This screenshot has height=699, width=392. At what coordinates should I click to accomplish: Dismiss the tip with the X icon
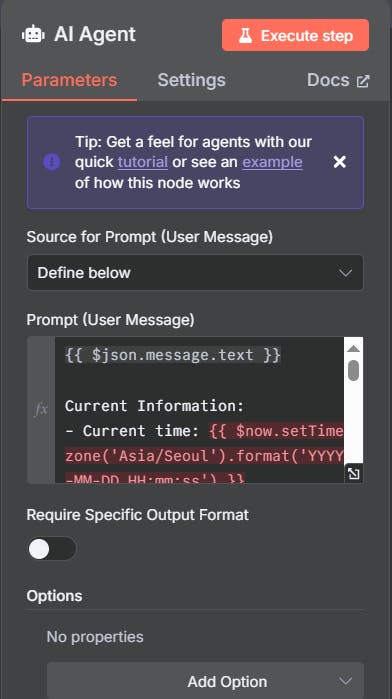coord(339,162)
